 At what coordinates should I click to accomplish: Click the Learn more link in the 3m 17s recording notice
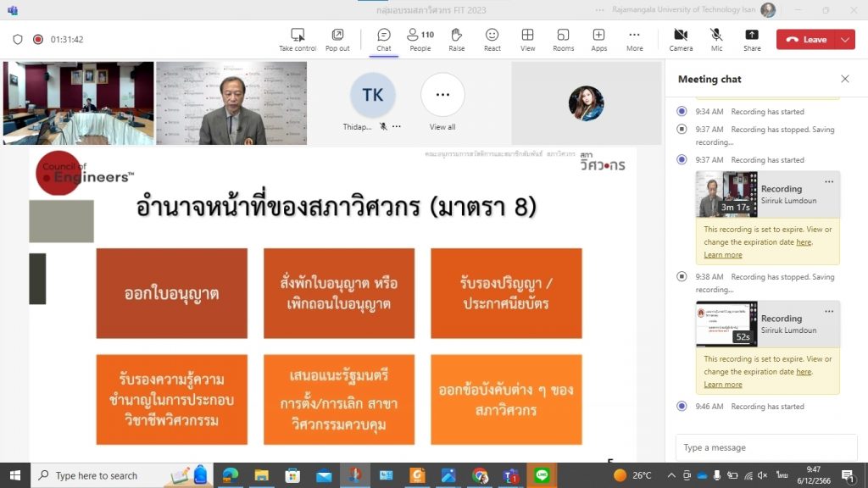pyautogui.click(x=722, y=255)
